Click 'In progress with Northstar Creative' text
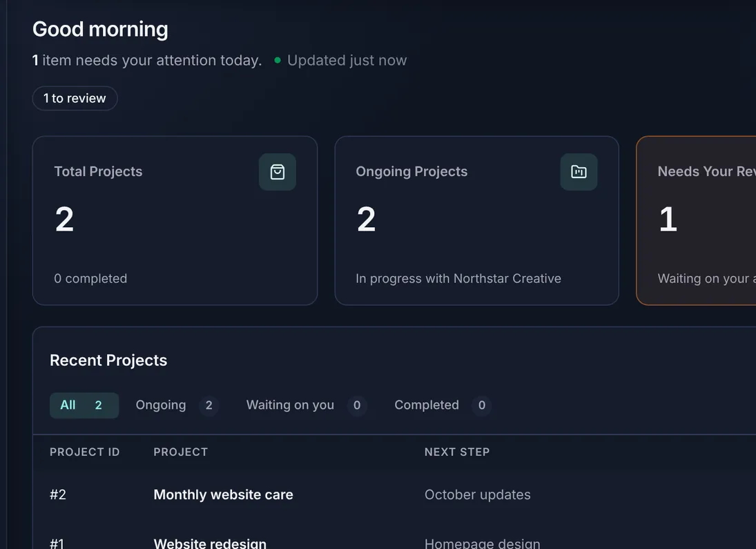Viewport: 756px width, 549px height. pos(458,278)
